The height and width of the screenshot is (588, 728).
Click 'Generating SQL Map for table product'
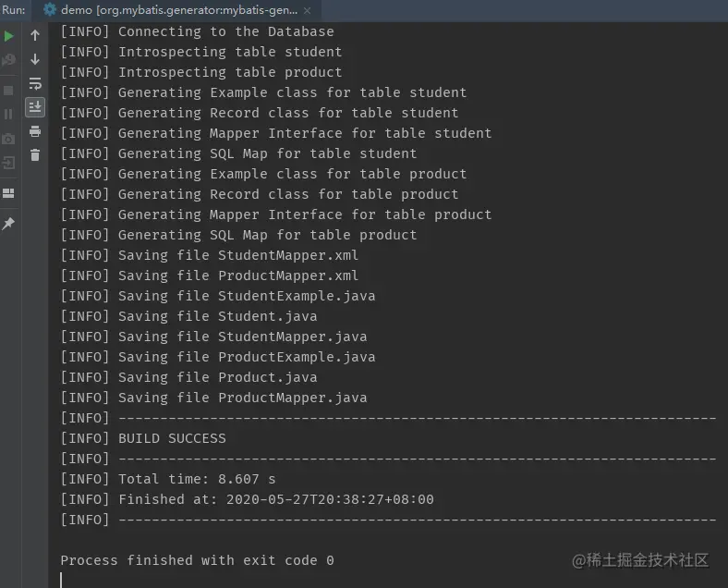(238, 235)
